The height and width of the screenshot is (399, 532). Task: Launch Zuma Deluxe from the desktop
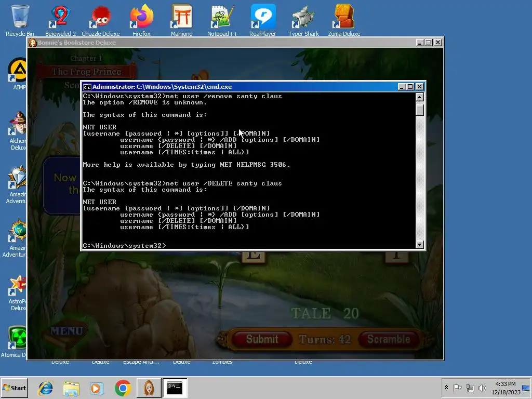(344, 20)
